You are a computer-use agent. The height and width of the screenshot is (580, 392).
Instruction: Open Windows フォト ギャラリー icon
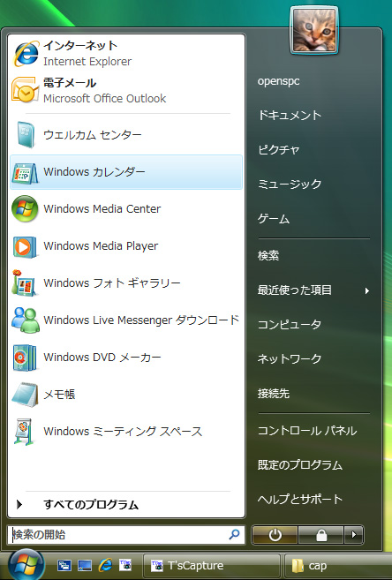pos(24,283)
